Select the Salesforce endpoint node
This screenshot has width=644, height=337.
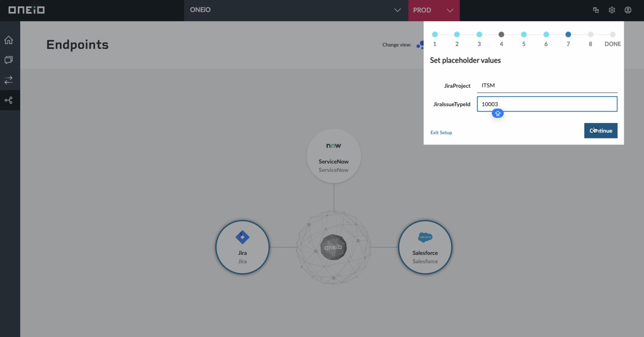(x=425, y=247)
